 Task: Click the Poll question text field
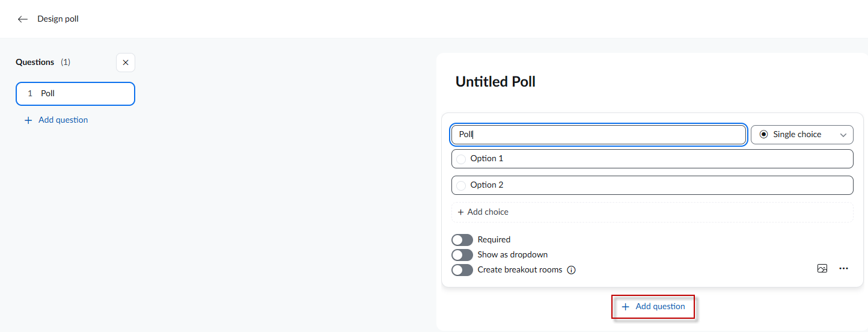coord(598,135)
